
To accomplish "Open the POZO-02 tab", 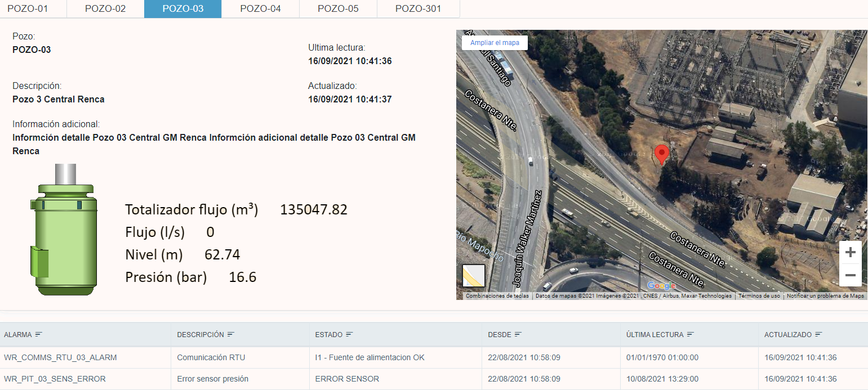I will pos(105,8).
